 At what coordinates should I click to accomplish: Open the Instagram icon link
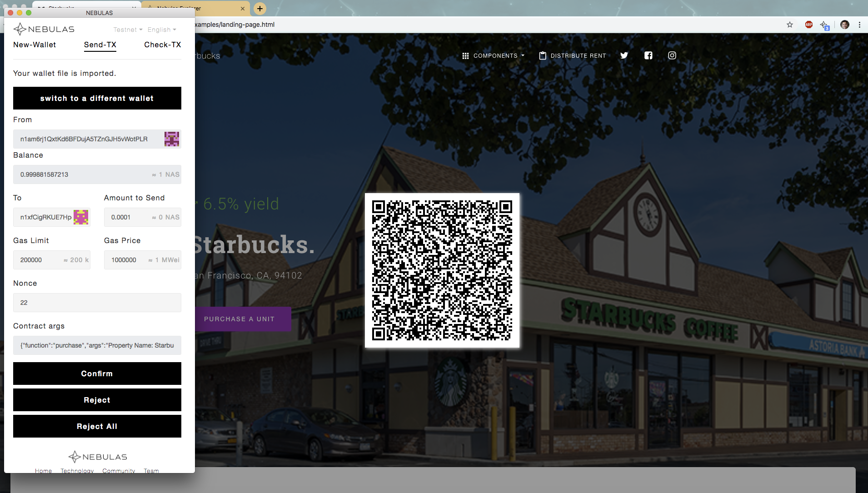(672, 55)
